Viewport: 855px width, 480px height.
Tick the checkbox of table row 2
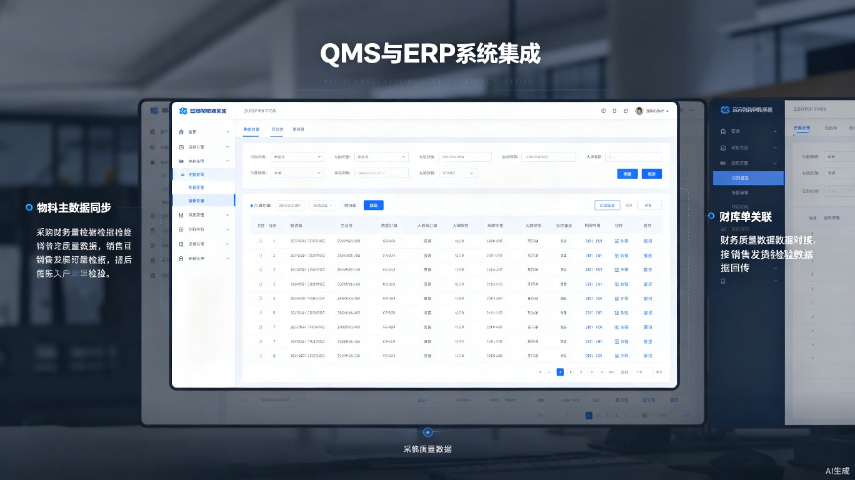pos(260,255)
